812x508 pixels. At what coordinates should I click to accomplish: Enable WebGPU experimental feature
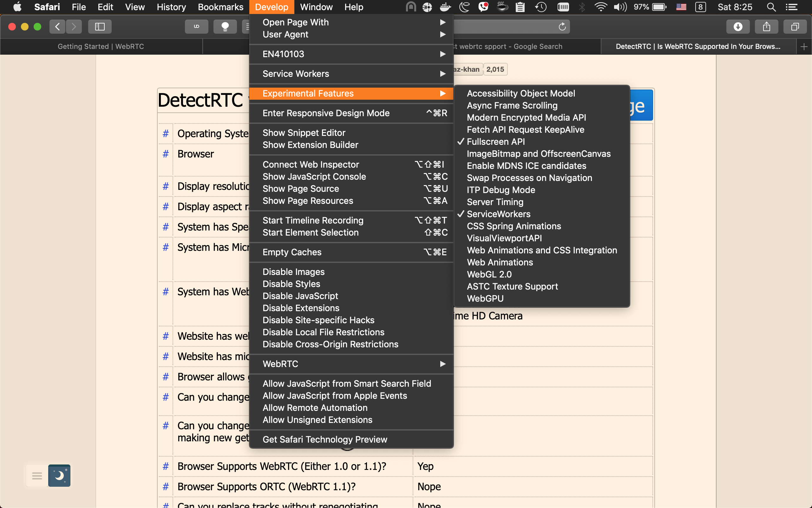point(541,299)
